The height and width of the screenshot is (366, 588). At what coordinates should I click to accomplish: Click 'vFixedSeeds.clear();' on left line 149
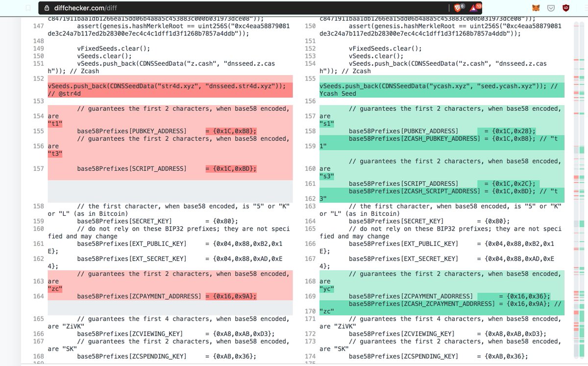114,49
